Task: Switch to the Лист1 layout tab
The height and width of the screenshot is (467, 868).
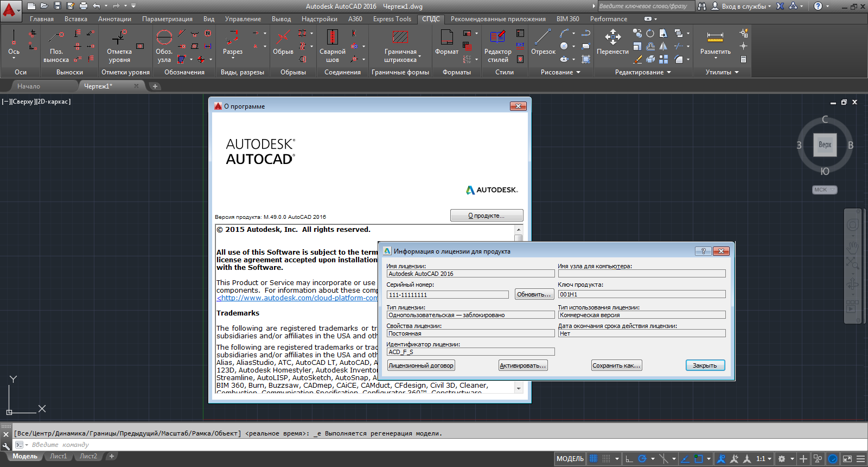Action: pos(58,456)
